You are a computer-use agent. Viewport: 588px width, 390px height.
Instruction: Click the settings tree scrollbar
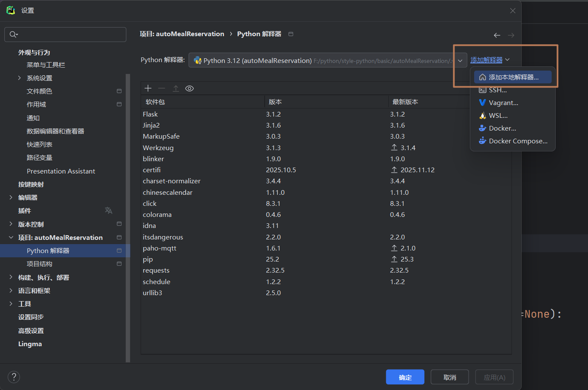point(128,218)
